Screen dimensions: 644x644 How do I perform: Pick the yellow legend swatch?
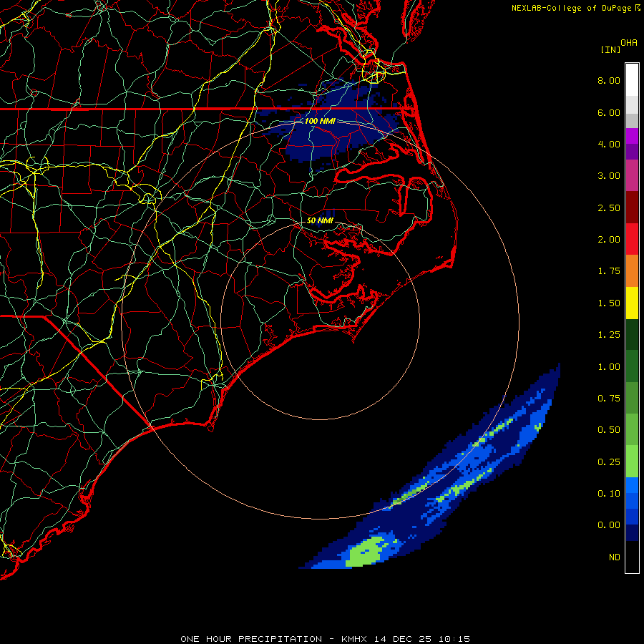632,303
